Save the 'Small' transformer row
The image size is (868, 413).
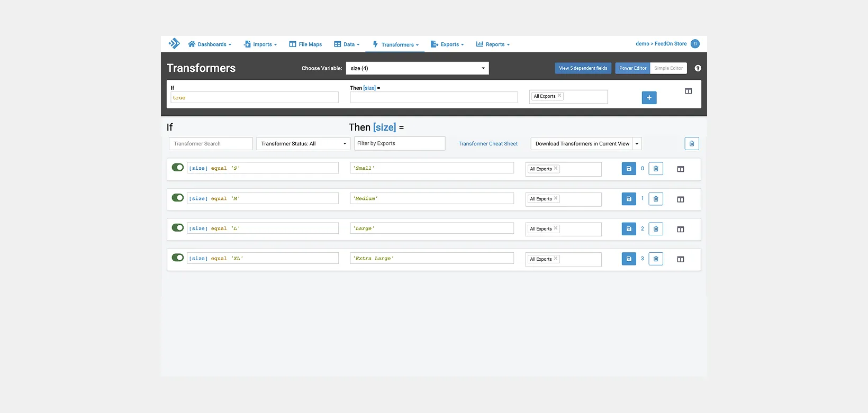pos(629,169)
